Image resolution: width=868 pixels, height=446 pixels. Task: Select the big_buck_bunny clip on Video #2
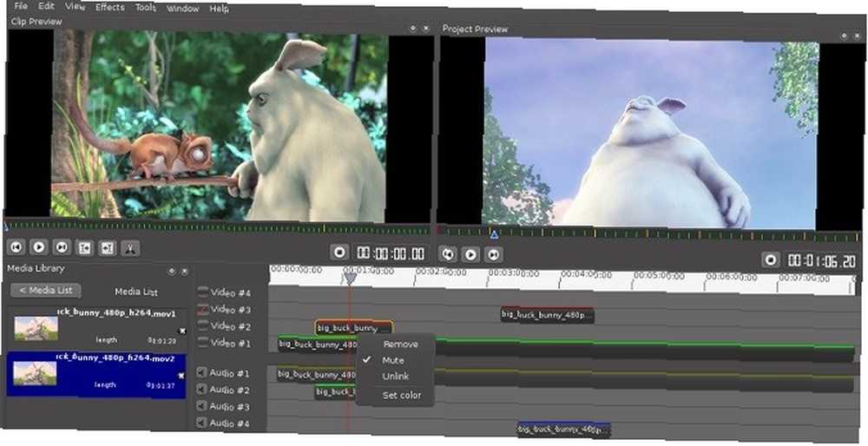coord(354,328)
